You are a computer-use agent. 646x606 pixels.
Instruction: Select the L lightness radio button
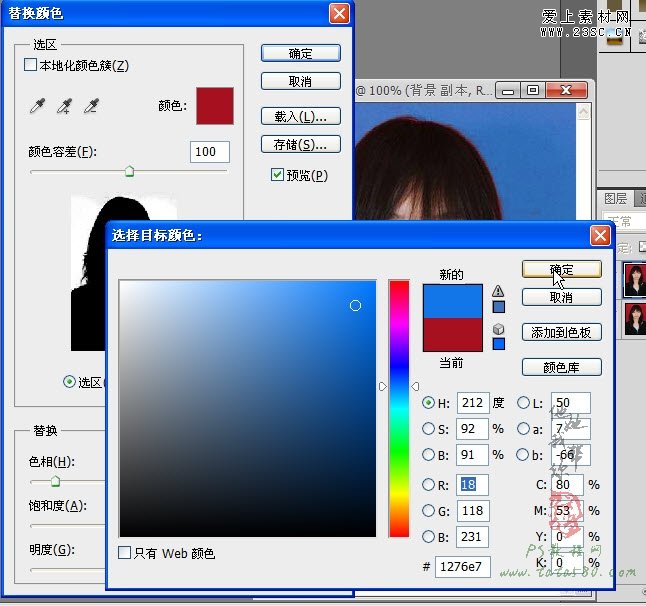click(x=523, y=403)
